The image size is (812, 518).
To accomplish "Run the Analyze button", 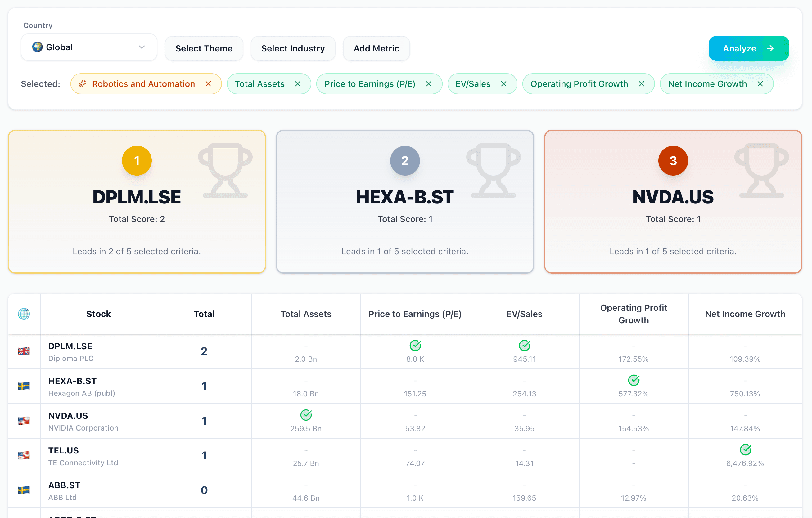I will (749, 48).
